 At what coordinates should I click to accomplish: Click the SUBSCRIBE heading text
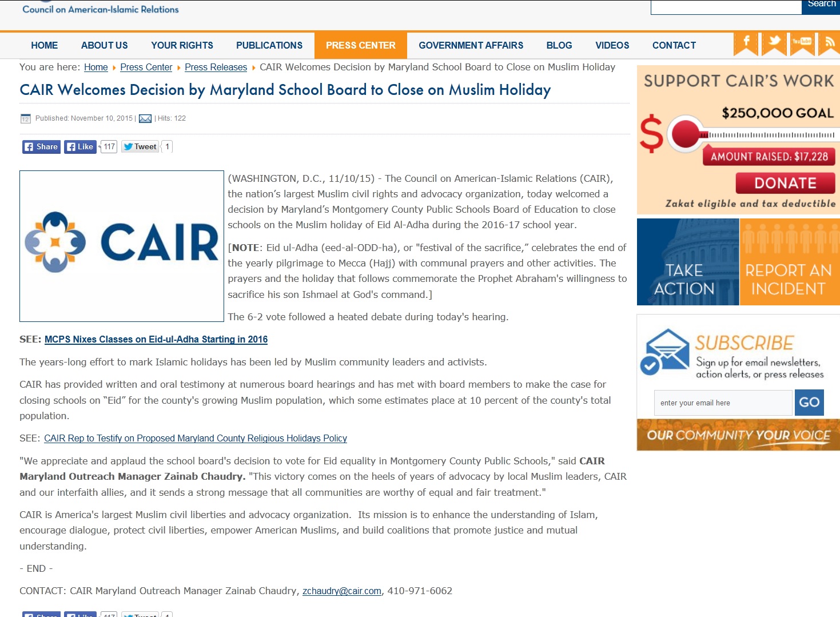tap(745, 343)
